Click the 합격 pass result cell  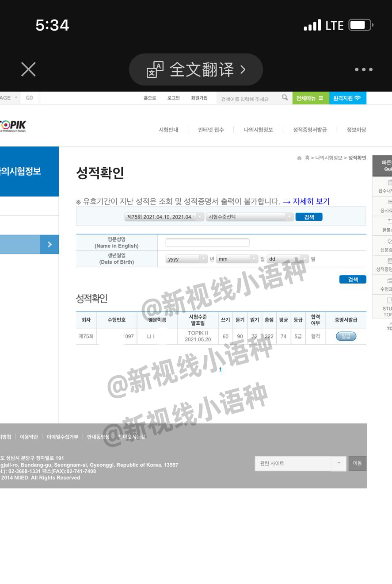316,336
